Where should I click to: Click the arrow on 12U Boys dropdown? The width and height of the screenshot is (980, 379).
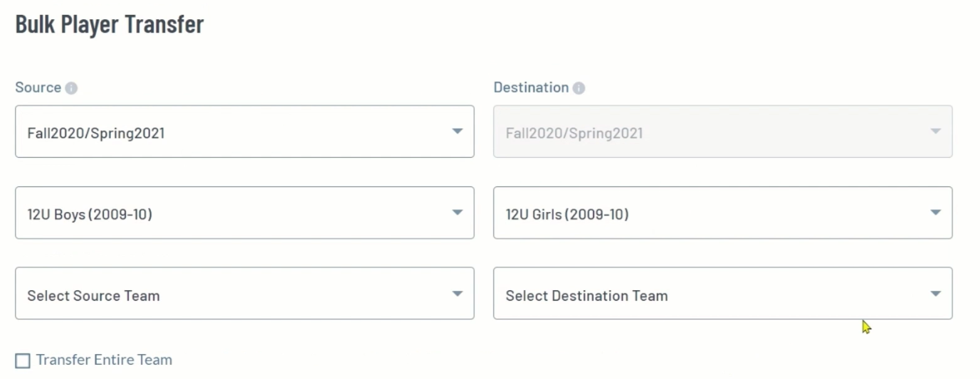coord(458,213)
